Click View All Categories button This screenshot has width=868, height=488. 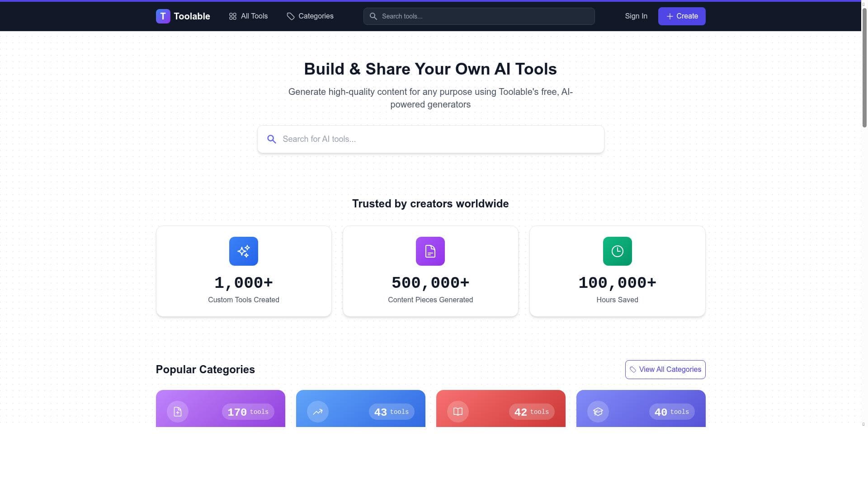665,370
